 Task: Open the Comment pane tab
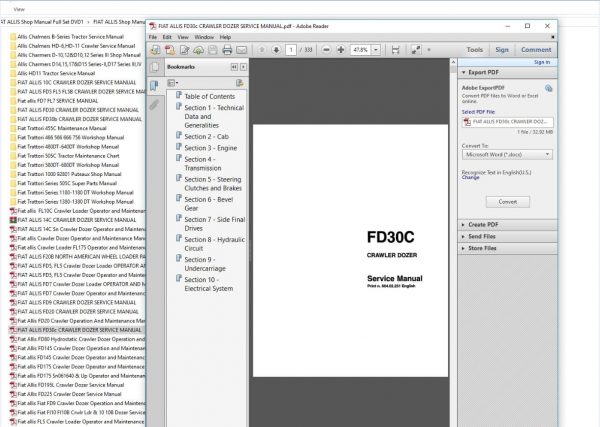coord(536,50)
